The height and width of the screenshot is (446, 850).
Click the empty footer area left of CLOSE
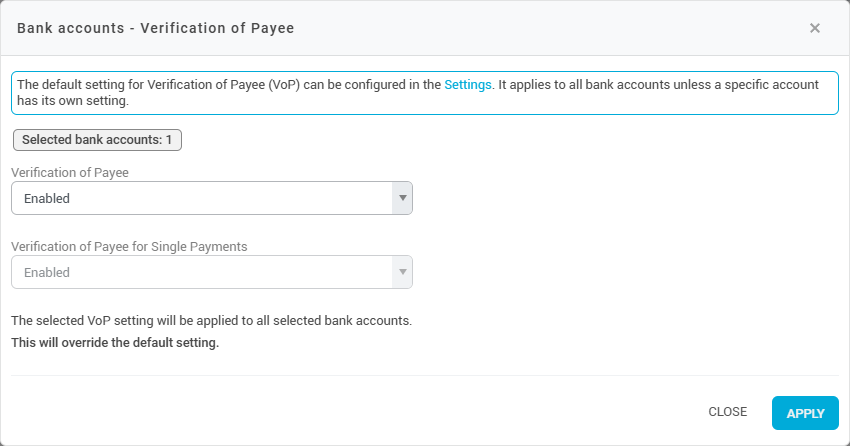[350, 412]
